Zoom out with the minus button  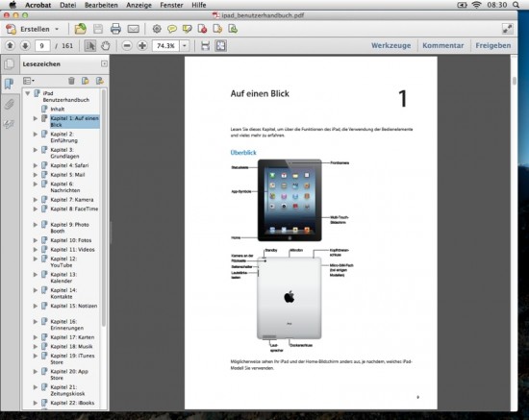click(x=127, y=45)
